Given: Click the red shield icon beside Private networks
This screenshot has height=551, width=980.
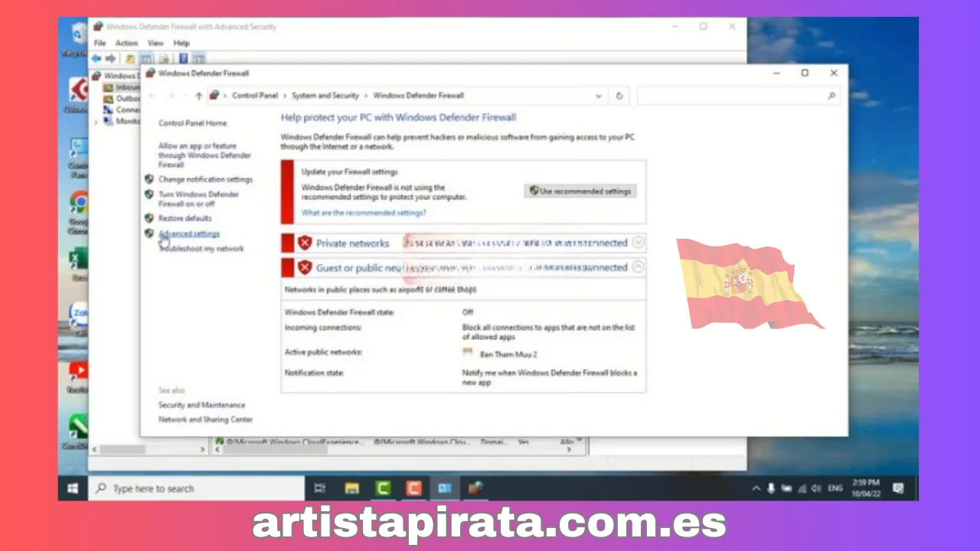Looking at the screenshot, I should pos(305,243).
